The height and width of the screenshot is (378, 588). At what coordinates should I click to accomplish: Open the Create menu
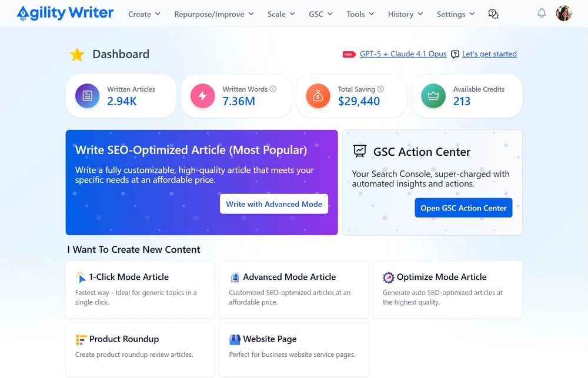(x=145, y=14)
